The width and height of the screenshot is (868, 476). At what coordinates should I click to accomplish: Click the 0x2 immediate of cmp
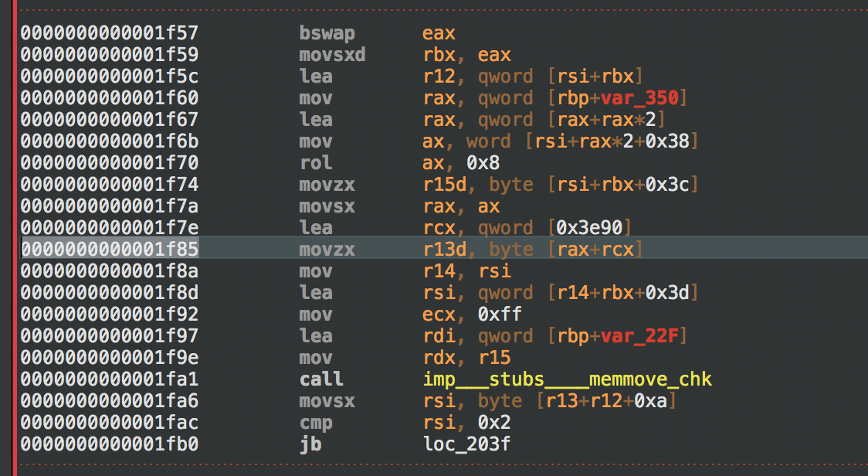494,422
